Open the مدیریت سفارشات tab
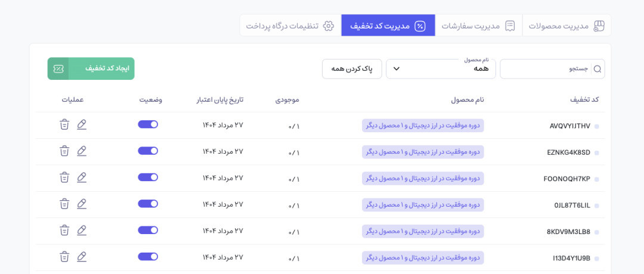The width and height of the screenshot is (644, 274). 478,26
